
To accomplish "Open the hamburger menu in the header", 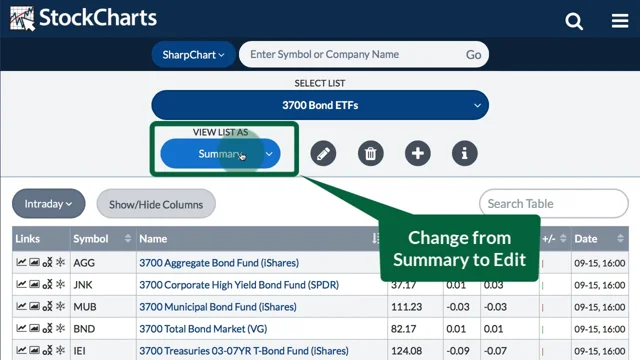I will (x=620, y=21).
